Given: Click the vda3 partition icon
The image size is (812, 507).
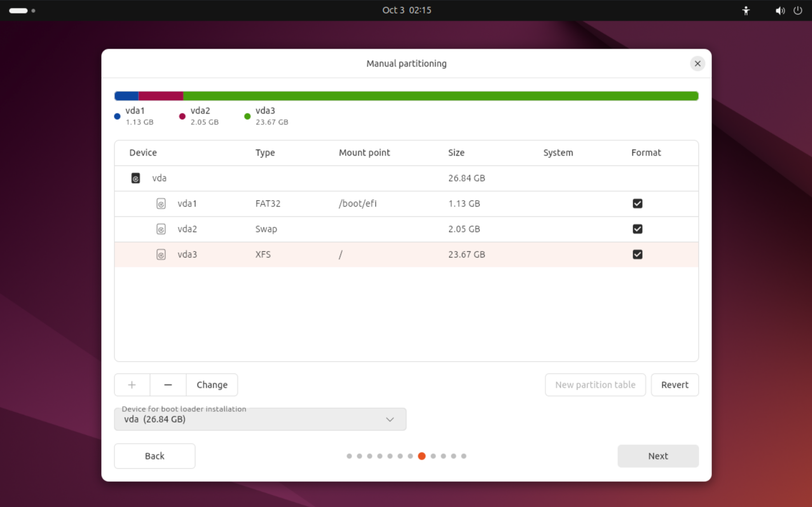Looking at the screenshot, I should pos(161,254).
